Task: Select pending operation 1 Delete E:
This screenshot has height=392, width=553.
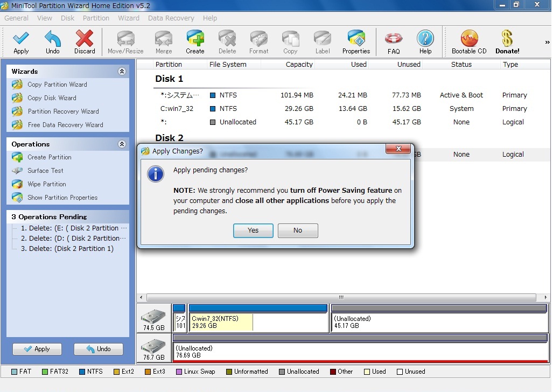Action: tap(74, 228)
